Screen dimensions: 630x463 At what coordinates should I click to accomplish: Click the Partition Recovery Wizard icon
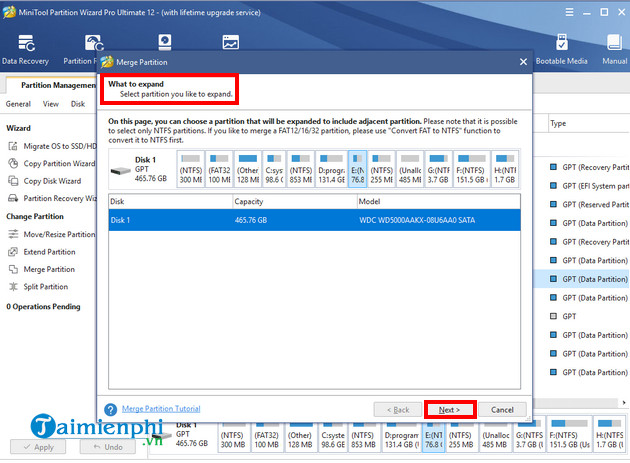click(13, 198)
